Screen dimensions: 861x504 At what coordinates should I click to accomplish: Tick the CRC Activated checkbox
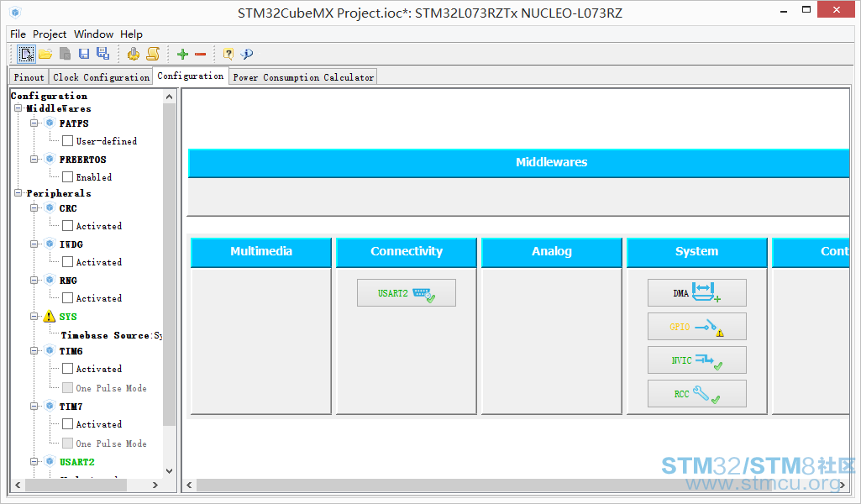pos(67,226)
